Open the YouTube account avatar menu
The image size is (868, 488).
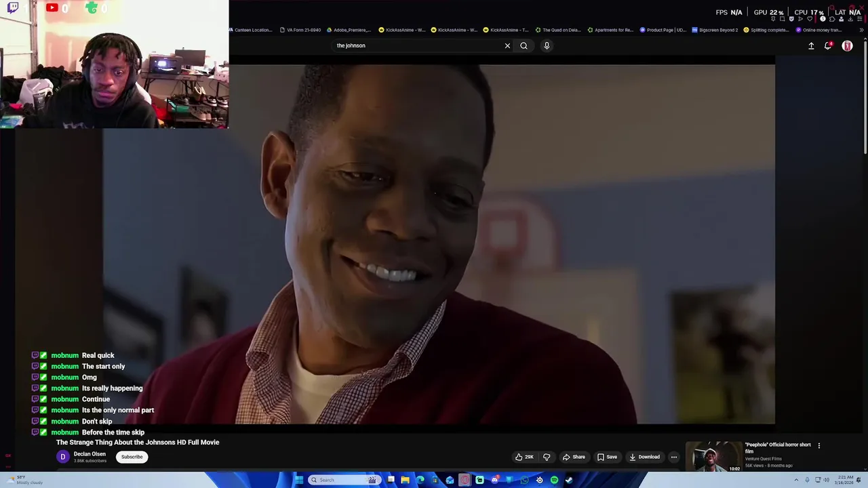click(847, 45)
